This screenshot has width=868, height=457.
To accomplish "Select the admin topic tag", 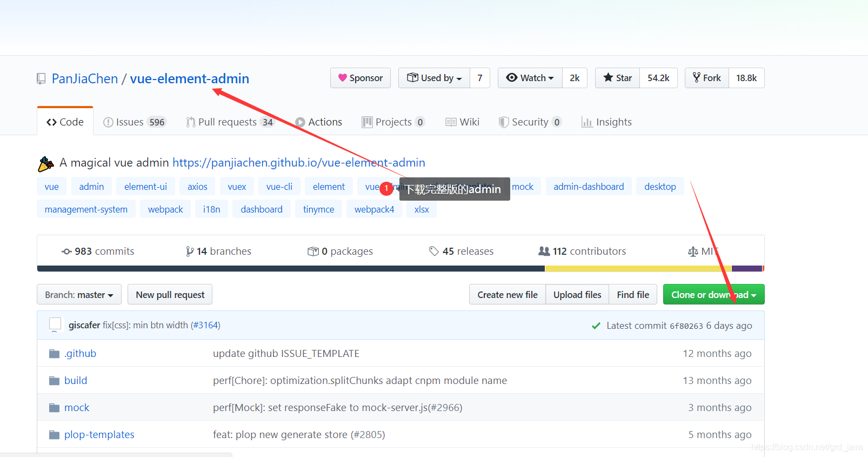I will (91, 187).
